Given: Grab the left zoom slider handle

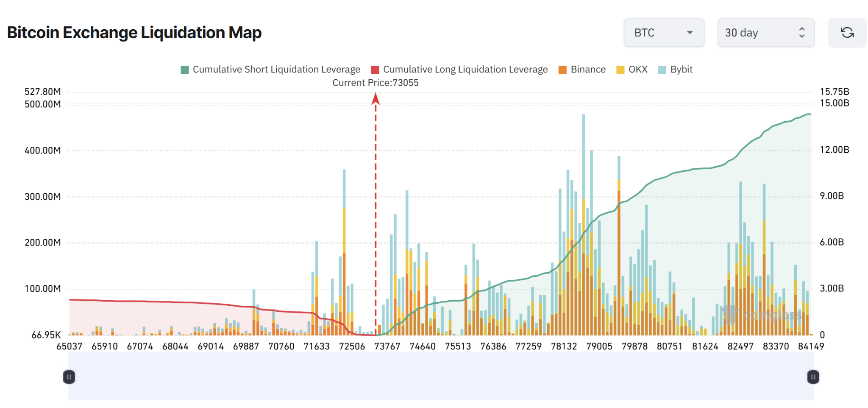Looking at the screenshot, I should [x=69, y=377].
